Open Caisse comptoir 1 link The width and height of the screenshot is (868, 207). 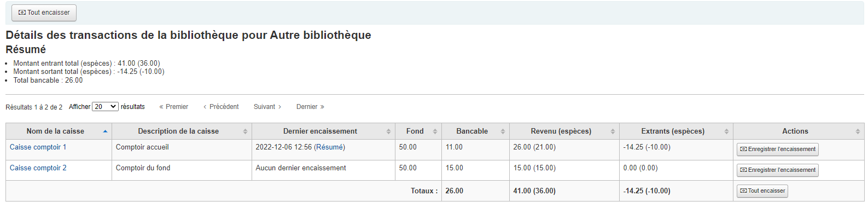click(38, 147)
